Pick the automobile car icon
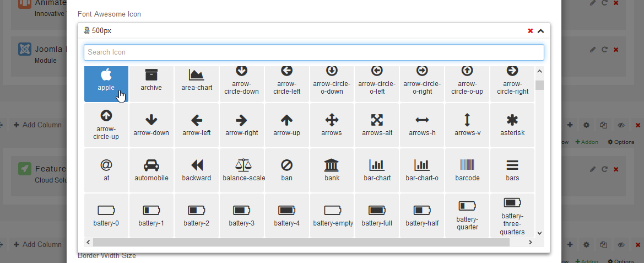This screenshot has height=263, width=644. [x=151, y=170]
